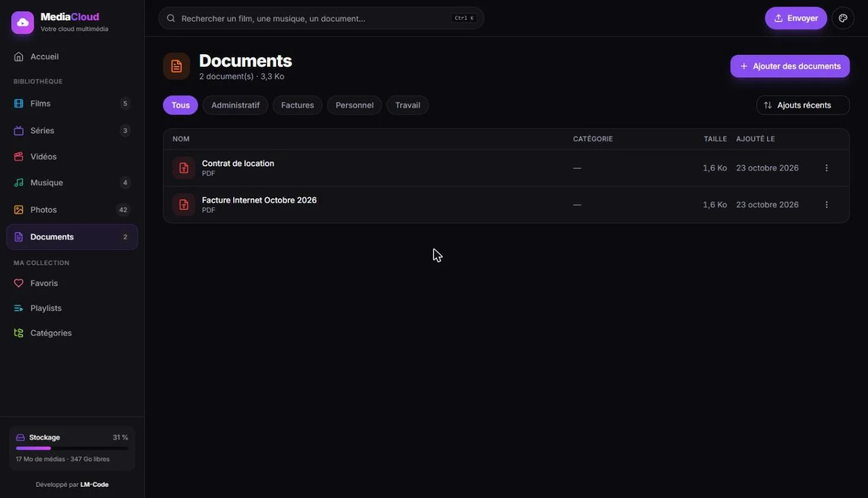
Task: Click the MediaCloud cloud logo icon
Action: click(x=23, y=23)
